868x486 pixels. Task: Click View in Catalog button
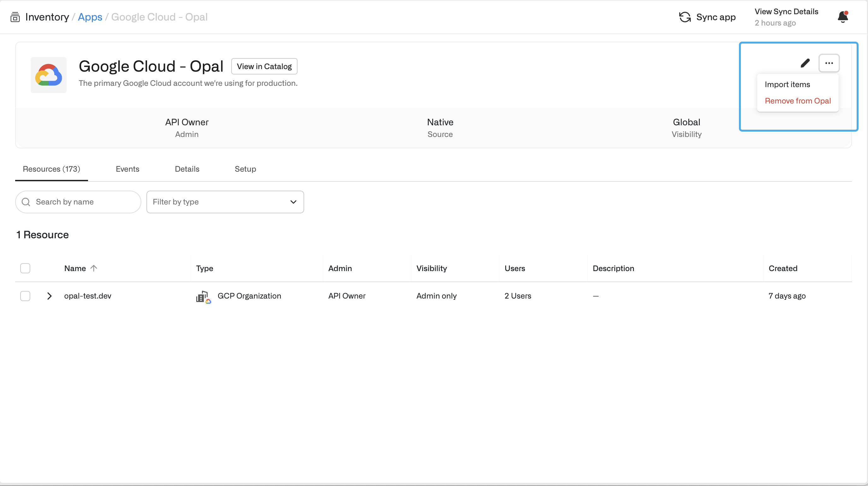click(x=264, y=66)
